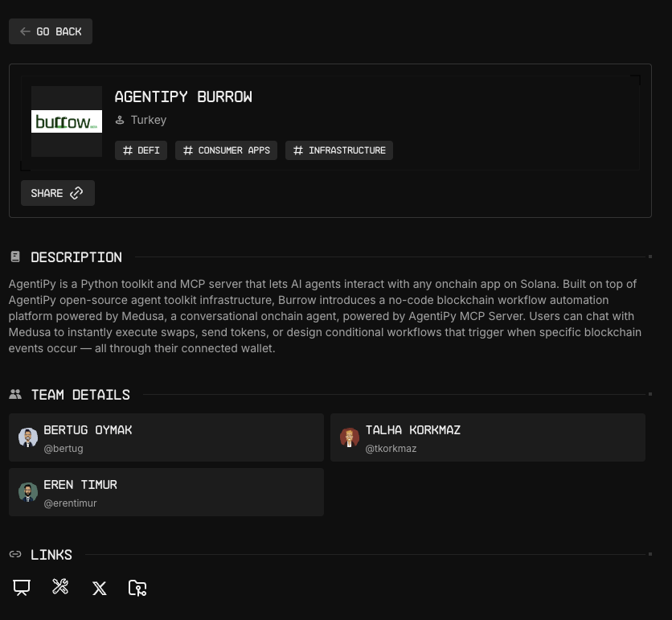Viewport: 672px width, 620px height.
Task: Click the Team Details section heading
Action: [x=80, y=395]
